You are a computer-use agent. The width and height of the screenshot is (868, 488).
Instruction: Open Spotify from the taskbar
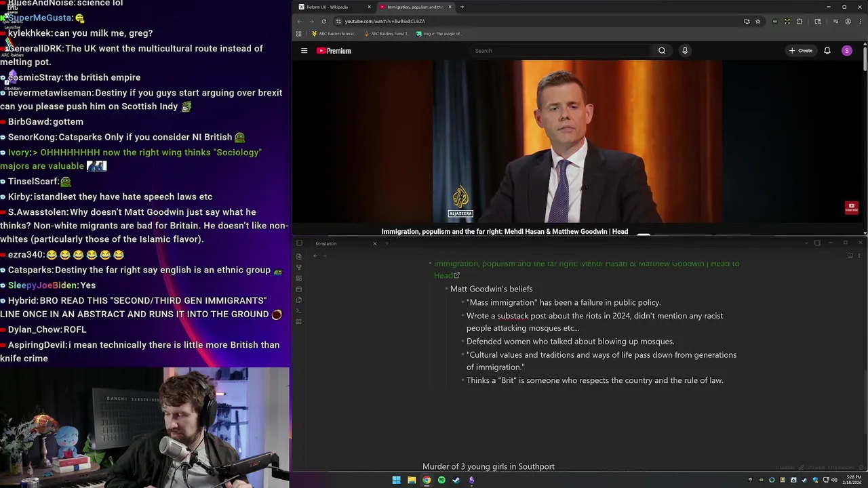point(441,480)
